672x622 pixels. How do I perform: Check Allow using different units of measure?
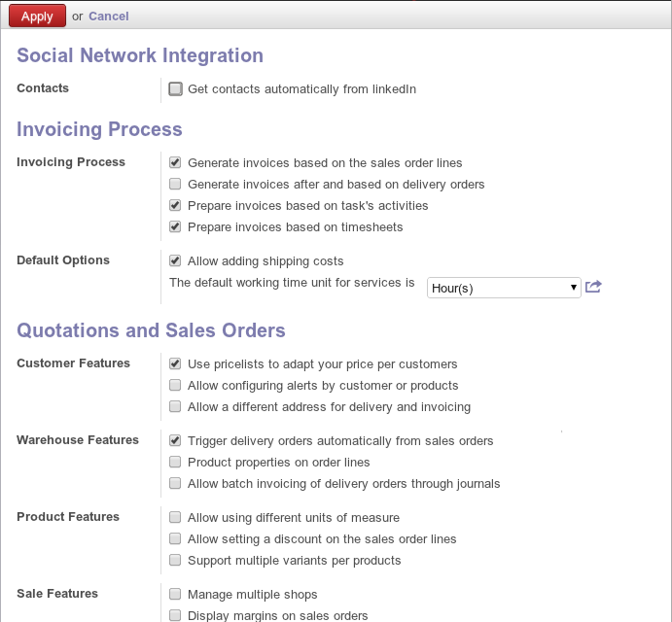tap(175, 518)
